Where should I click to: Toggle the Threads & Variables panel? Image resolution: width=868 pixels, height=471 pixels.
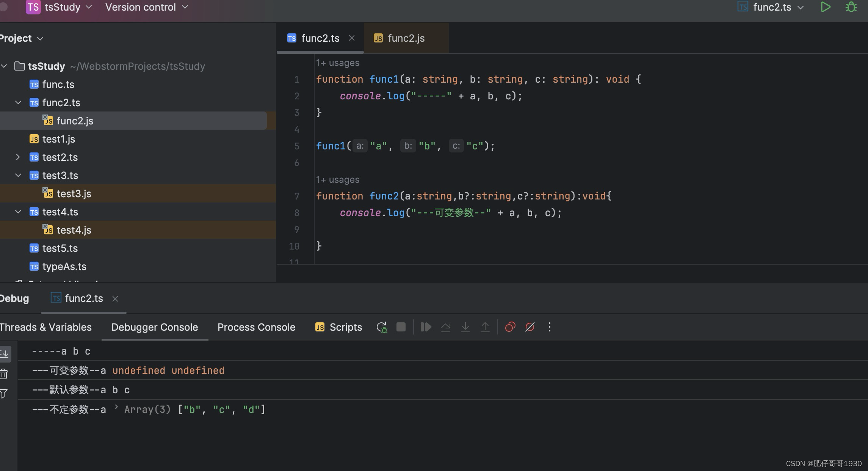pos(46,327)
